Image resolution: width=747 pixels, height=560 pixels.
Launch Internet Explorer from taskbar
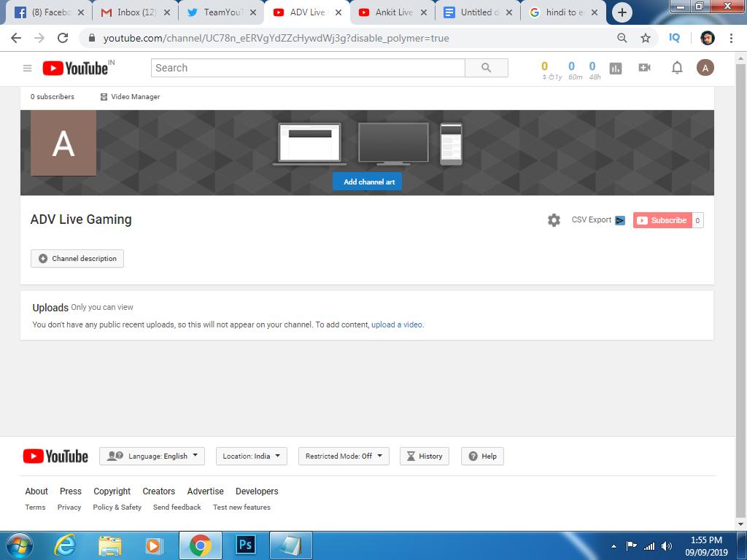click(x=65, y=545)
